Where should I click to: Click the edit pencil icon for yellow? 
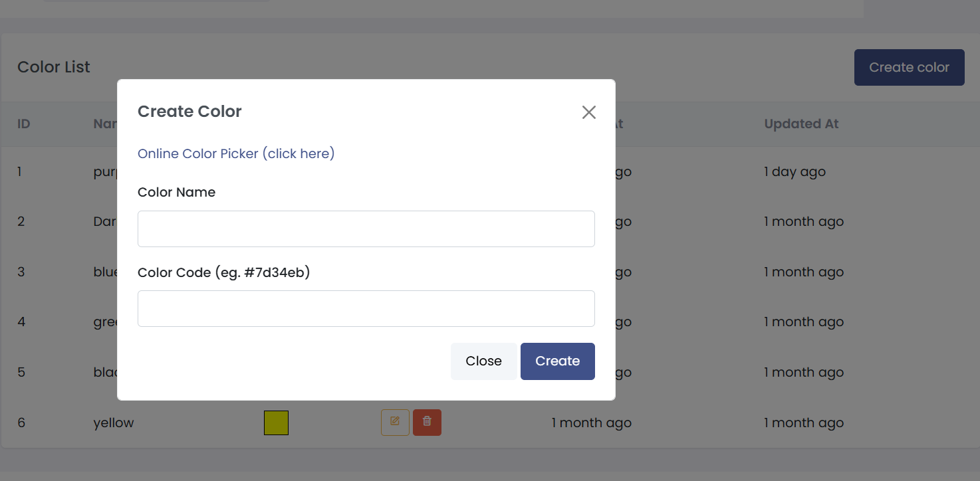point(395,423)
